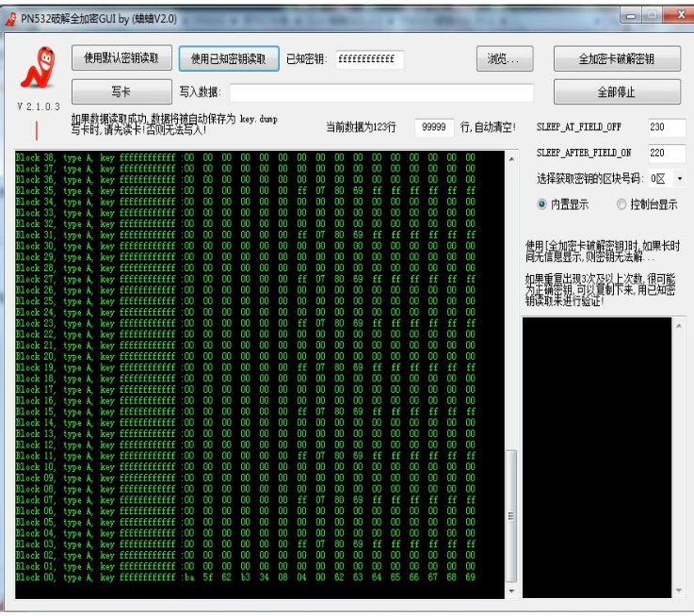Viewport: 694px width, 616px height.
Task: Click the right console panel scroll-up arrow
Action: pyautogui.click(x=680, y=325)
